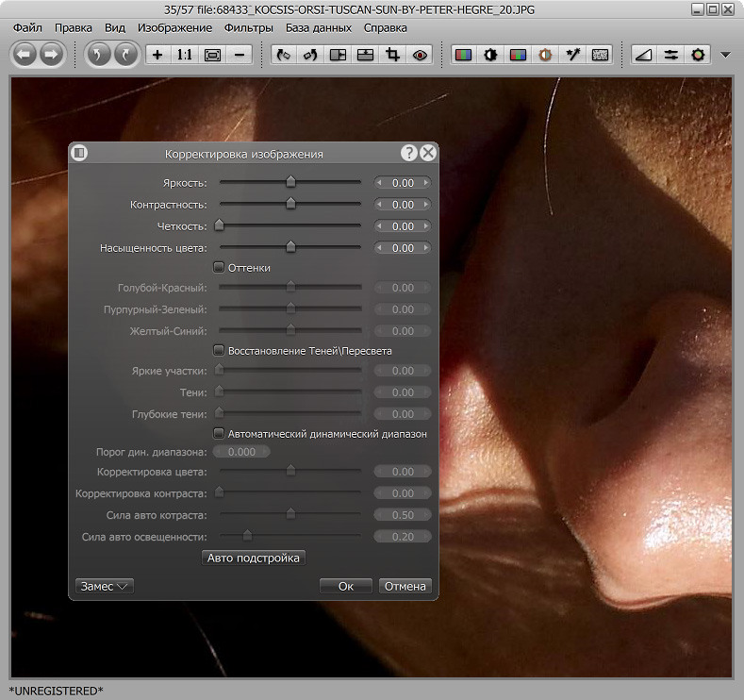
Task: Tick the Восстановление Теней\Пересвета checkbox
Action: point(219,350)
